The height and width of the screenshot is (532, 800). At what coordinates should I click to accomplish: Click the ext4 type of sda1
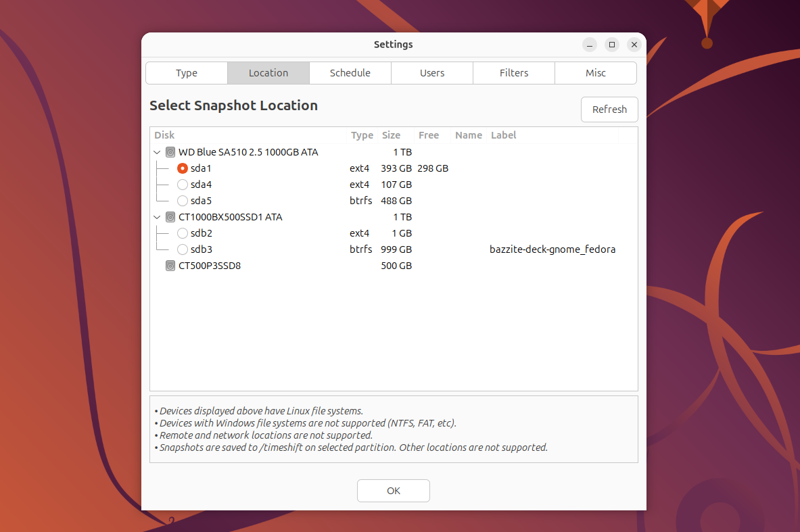click(x=359, y=168)
